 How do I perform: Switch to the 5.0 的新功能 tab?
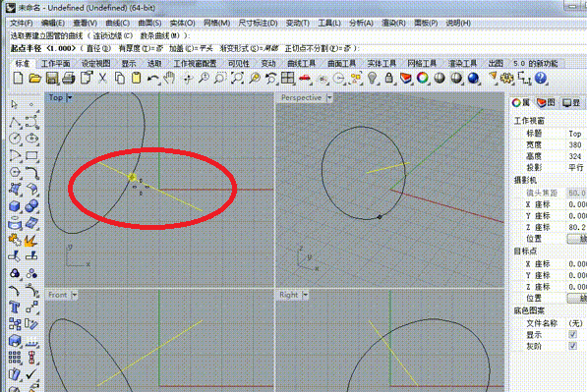536,64
